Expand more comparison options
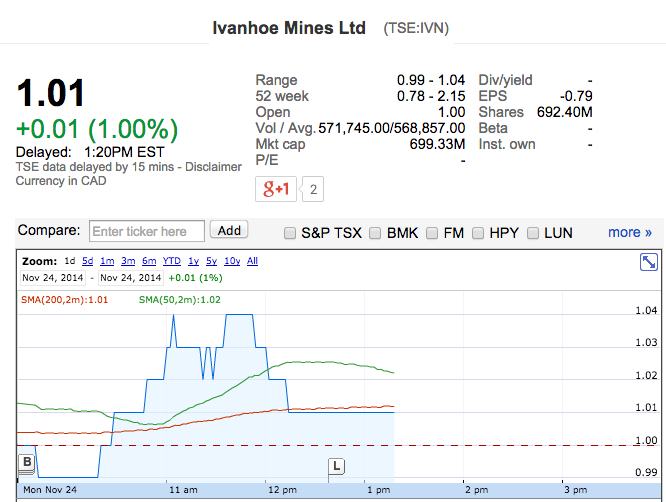Screen dimensions: 666x502 (x=630, y=232)
